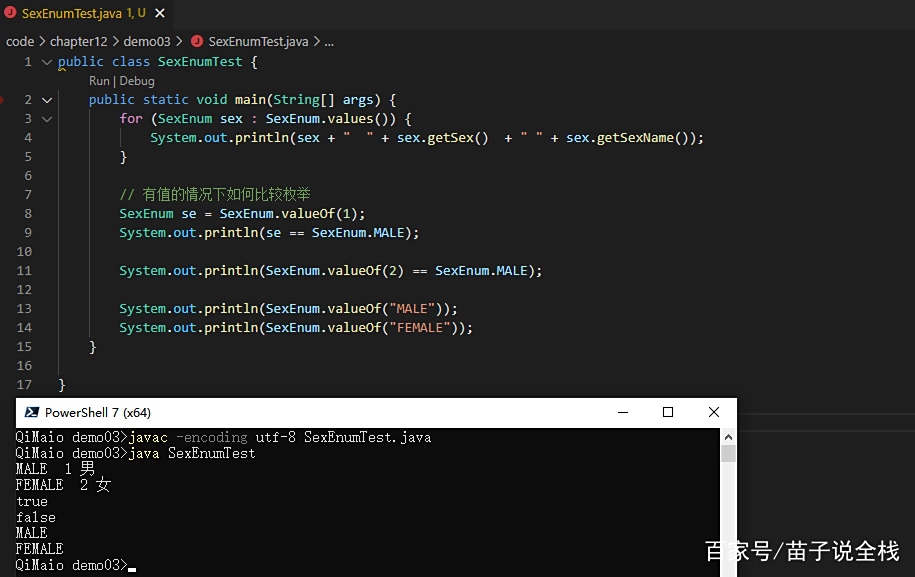Toggle the breakpoint dot at line 2

click(1, 100)
